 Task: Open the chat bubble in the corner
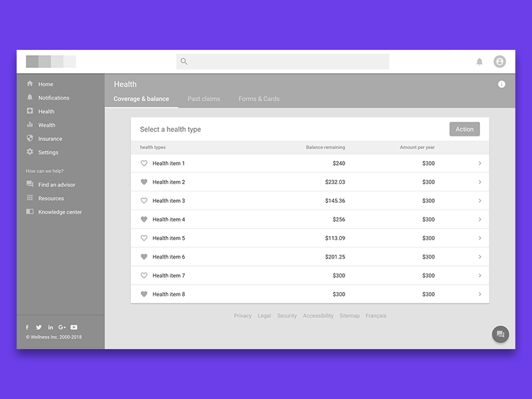(499, 334)
